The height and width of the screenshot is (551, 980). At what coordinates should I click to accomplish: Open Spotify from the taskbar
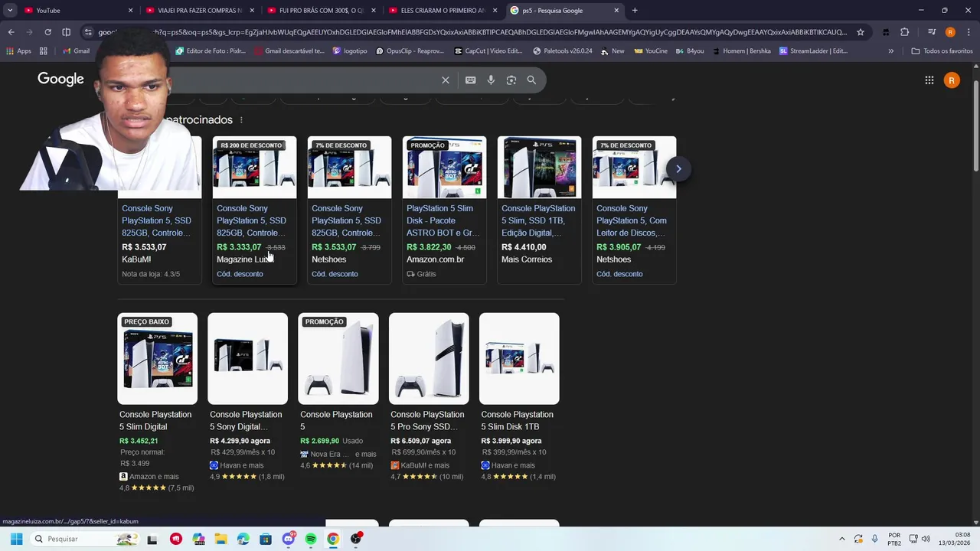[x=311, y=539]
